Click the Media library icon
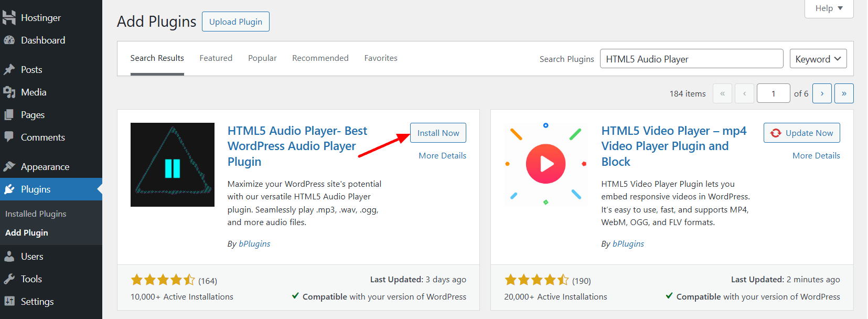This screenshot has height=319, width=868. 9,92
